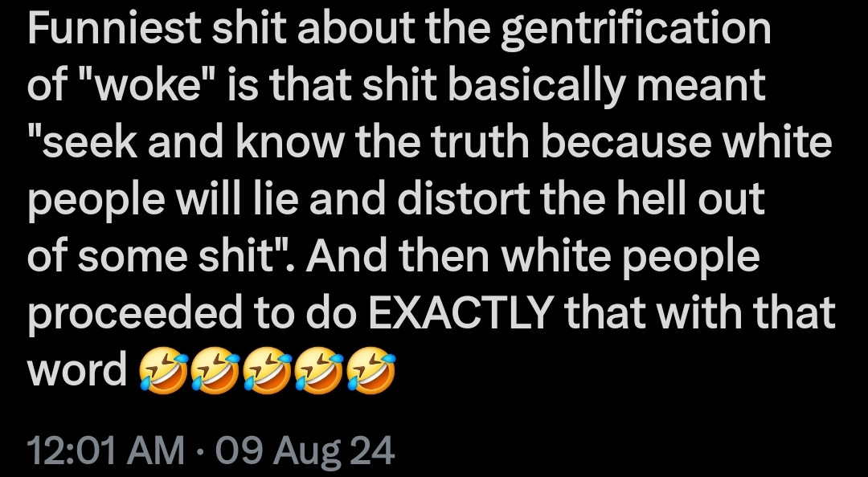Click the "09 Aug 24" date text

pos(307,450)
